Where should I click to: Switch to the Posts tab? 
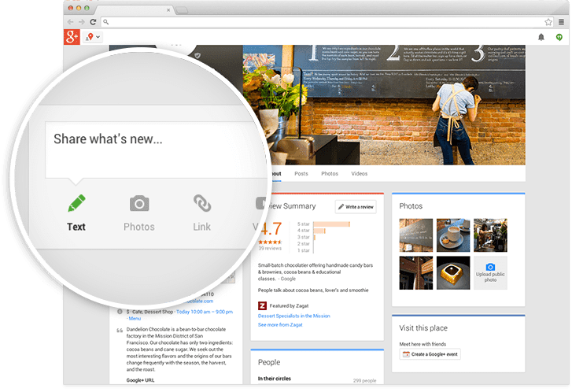pos(301,173)
